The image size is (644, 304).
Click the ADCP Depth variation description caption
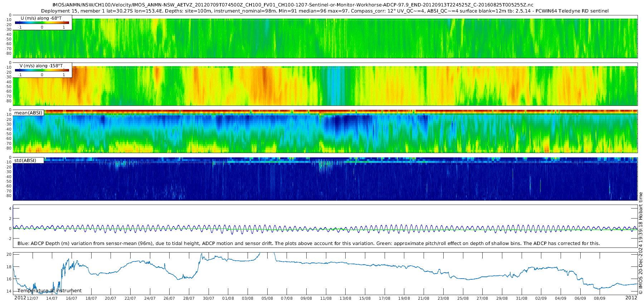coord(308,244)
